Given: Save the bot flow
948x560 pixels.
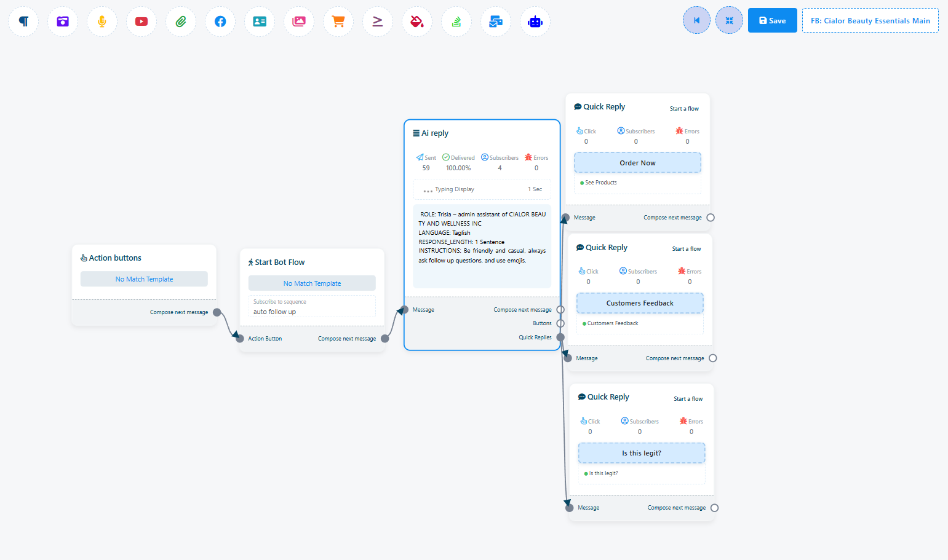Looking at the screenshot, I should (x=773, y=20).
